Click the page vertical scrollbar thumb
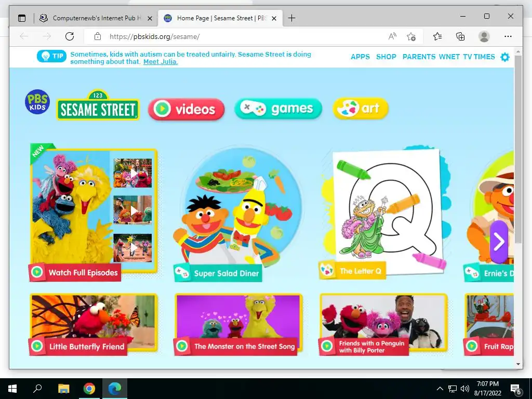 (518, 149)
